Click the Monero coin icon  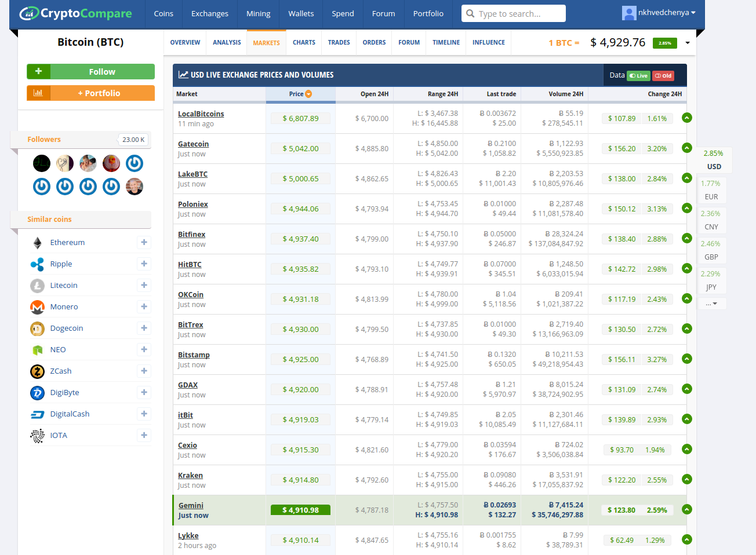[x=37, y=307]
